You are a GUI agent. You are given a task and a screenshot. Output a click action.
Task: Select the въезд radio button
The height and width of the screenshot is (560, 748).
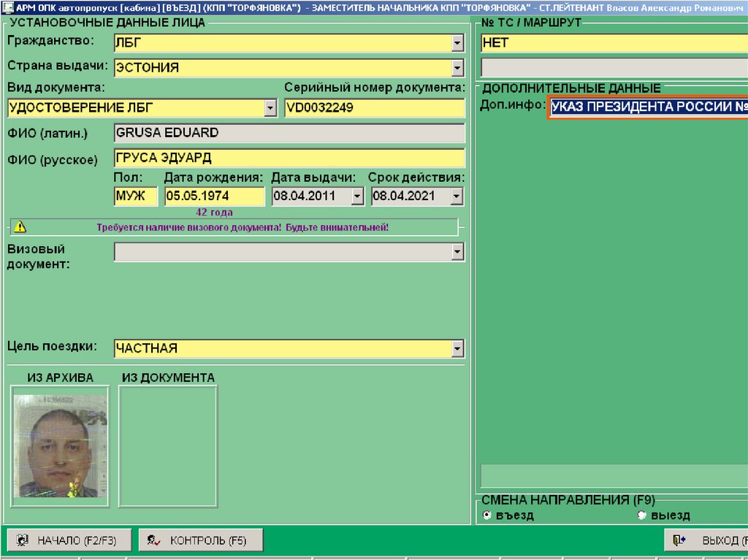pos(487,515)
